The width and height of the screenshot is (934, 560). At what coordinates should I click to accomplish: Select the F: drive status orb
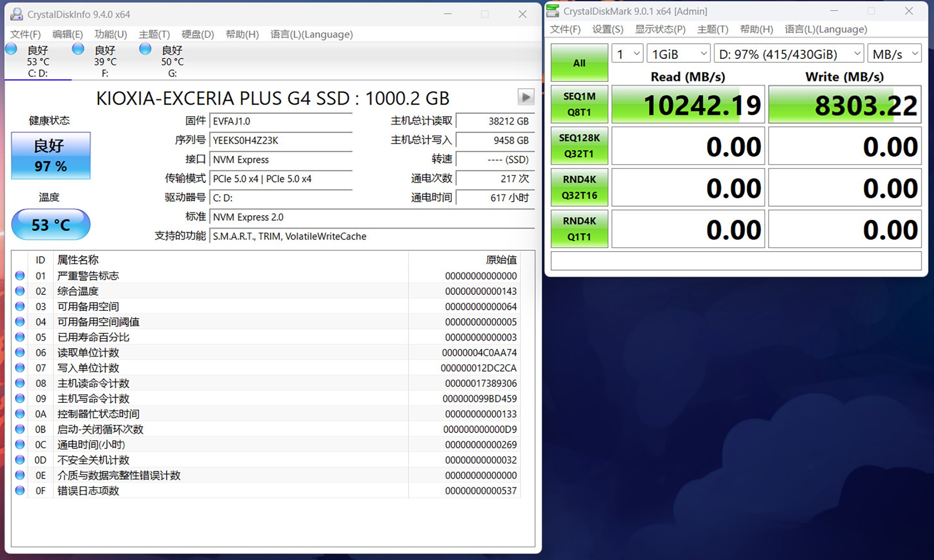click(x=78, y=49)
